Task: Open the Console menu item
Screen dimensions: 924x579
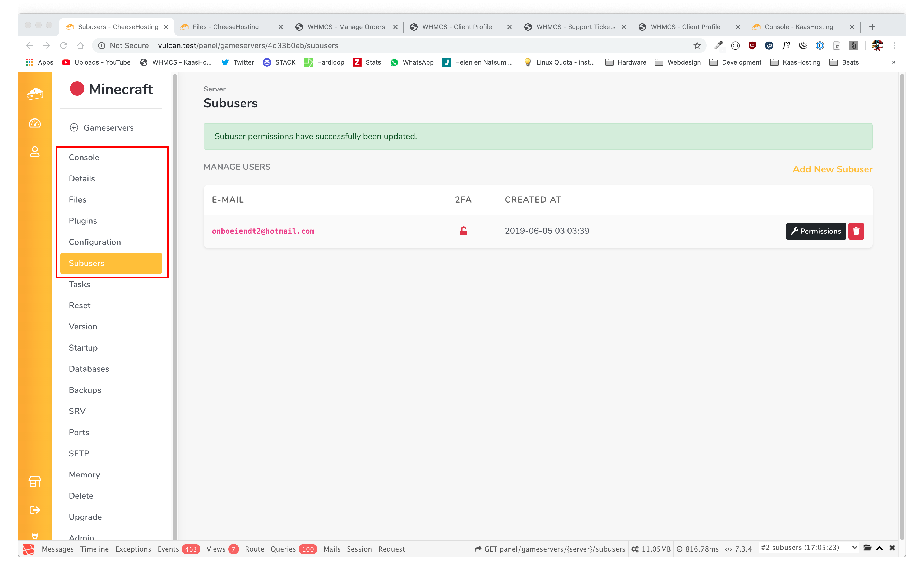Action: coord(84,157)
